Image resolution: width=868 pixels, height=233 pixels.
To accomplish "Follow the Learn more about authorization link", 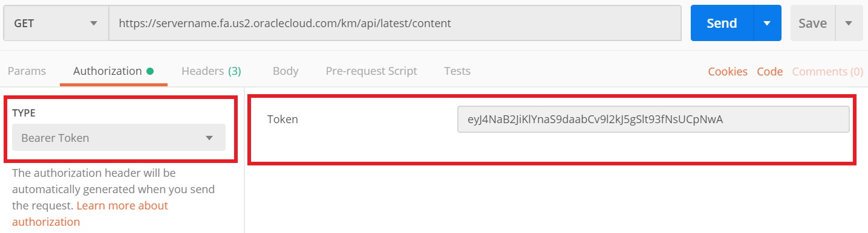I will (x=90, y=214).
